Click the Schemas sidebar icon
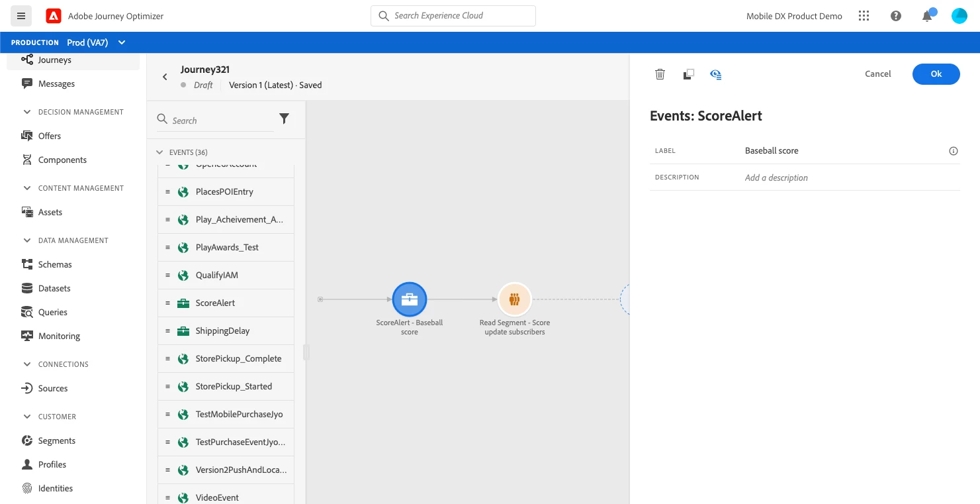980x504 pixels. pos(27,264)
